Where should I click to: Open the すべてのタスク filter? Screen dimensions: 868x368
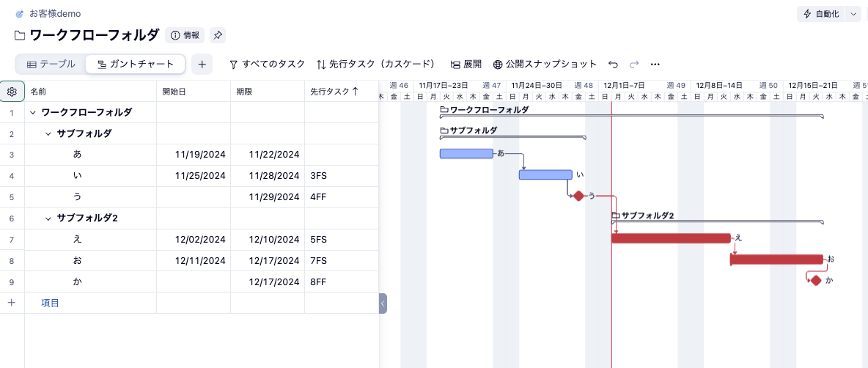point(267,65)
